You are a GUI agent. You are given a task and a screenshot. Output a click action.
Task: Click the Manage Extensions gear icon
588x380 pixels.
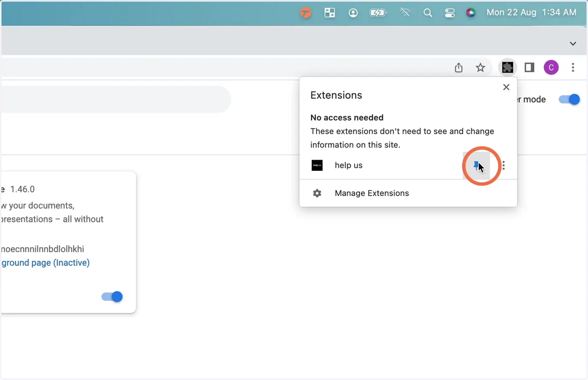coord(317,193)
